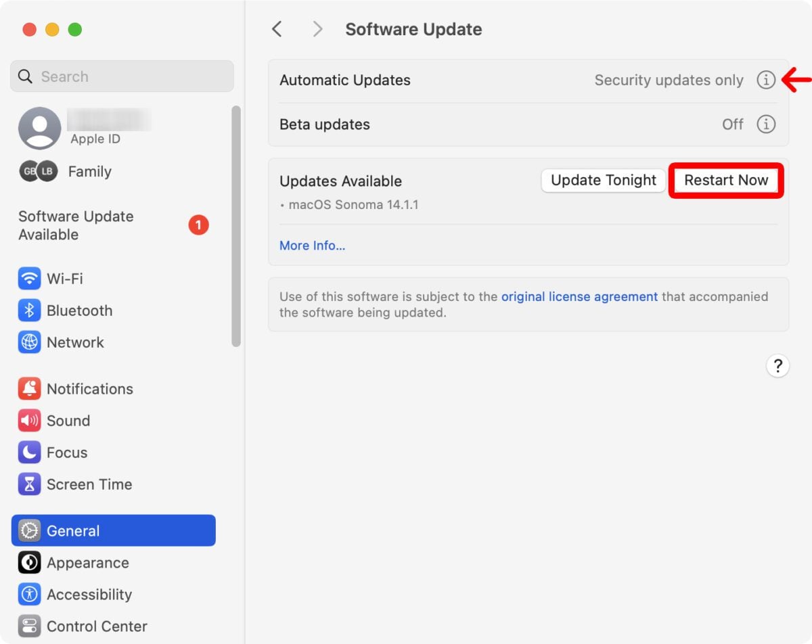Select the Bluetooth icon in sidebar
The height and width of the screenshot is (644, 812).
click(x=29, y=310)
